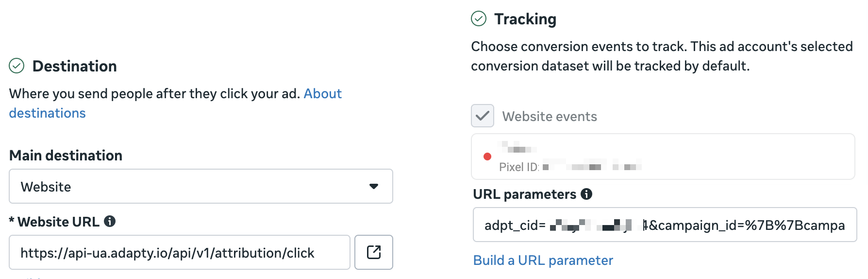Click the Website URL field label
The height and width of the screenshot is (279, 868).
58,222
